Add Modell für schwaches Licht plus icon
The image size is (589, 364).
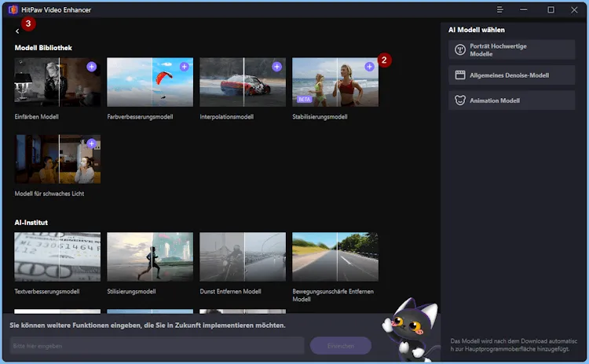coord(91,144)
